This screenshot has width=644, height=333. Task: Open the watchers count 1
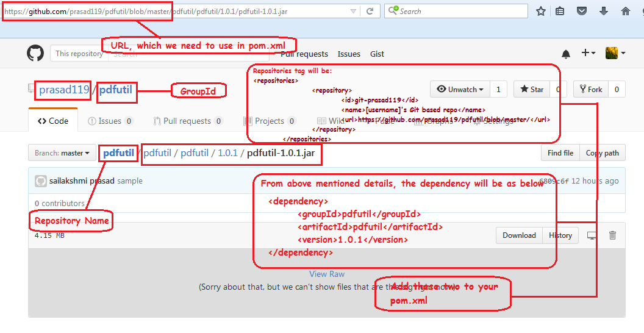(x=498, y=89)
